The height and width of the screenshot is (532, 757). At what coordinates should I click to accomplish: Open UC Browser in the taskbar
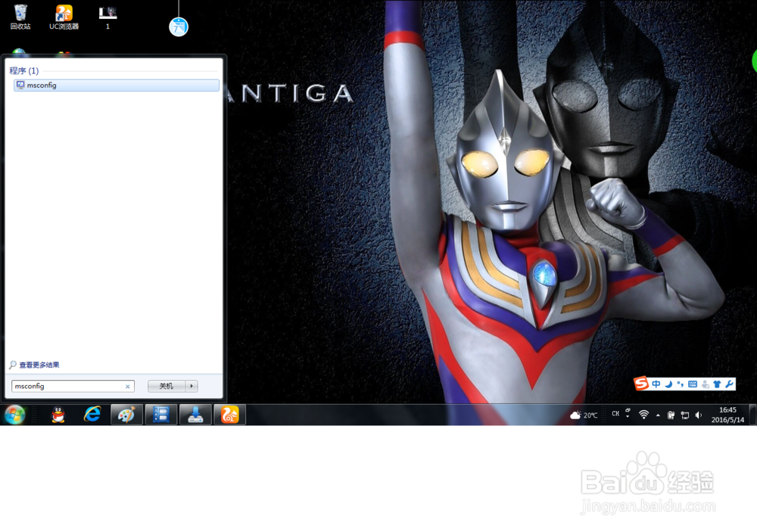coord(229,415)
